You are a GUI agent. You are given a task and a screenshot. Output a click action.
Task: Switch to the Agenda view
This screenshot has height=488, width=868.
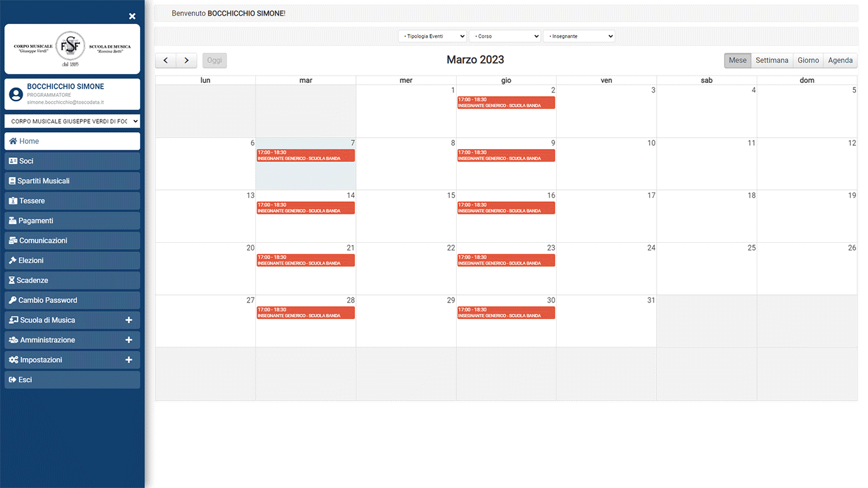[x=840, y=60]
